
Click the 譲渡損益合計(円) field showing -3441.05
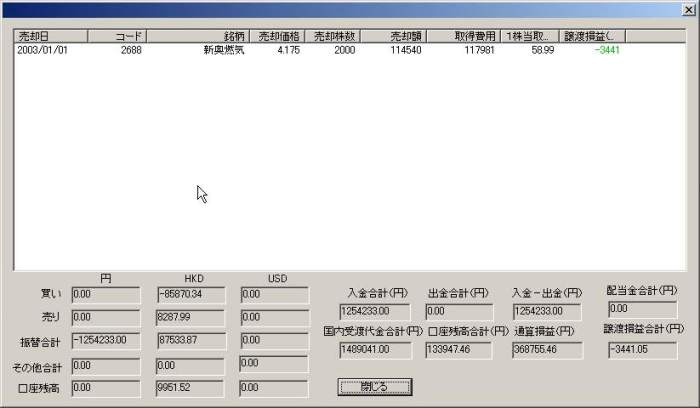(641, 348)
